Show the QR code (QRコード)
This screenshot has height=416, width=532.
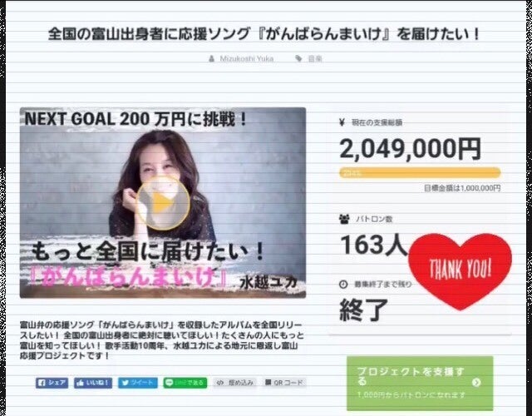click(x=284, y=383)
